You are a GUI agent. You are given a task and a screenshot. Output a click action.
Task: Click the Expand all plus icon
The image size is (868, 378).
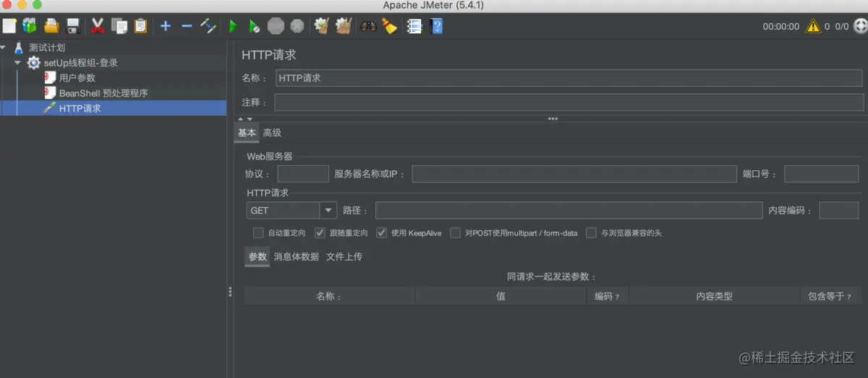(x=166, y=26)
